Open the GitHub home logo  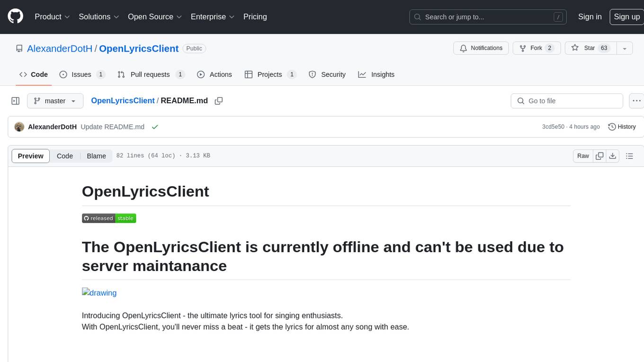click(x=15, y=17)
